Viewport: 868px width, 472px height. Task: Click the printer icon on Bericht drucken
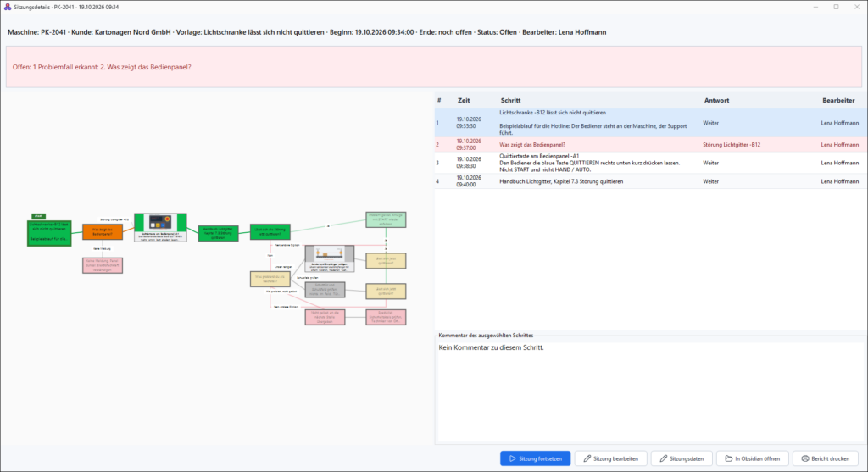coord(805,458)
